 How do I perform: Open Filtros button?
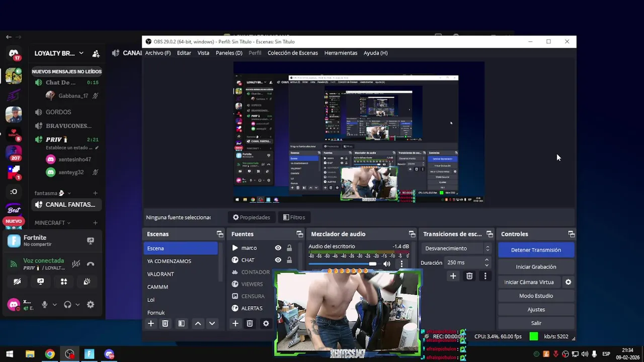294,217
